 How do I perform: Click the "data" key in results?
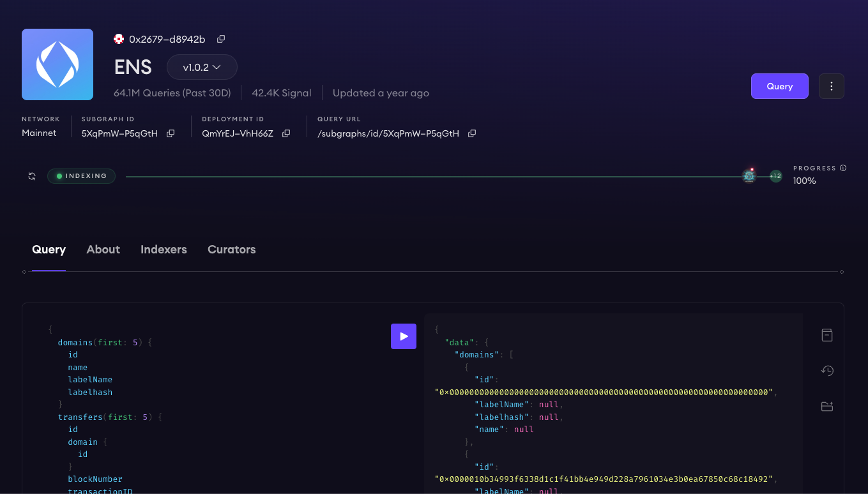(459, 343)
